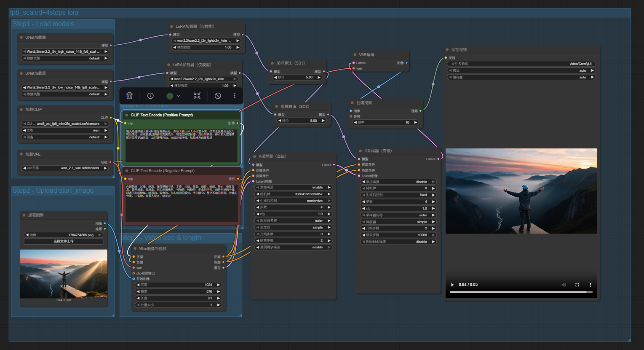Expand the color dropdown chevron in the node toolbar

pyautogui.click(x=178, y=96)
